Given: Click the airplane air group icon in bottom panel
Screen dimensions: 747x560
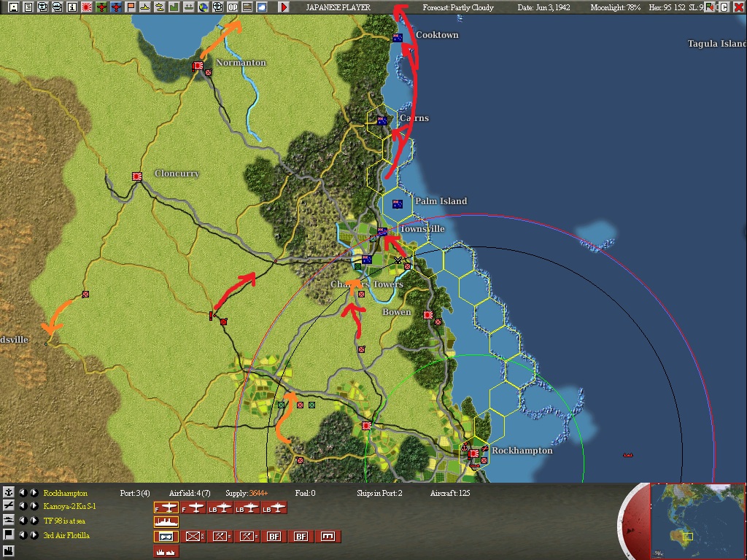Looking at the screenshot, I should 9,506.
